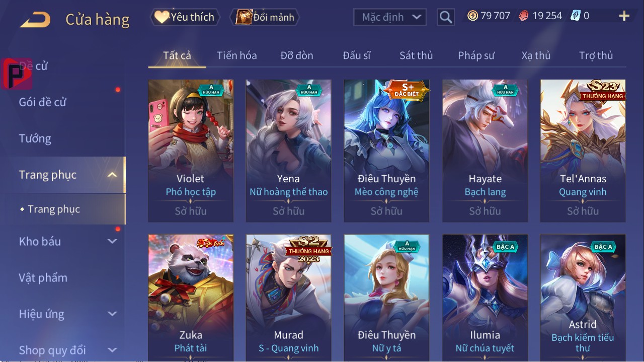This screenshot has height=362, width=644.
Task: Tap the plus icon to add currency
Action: [624, 16]
